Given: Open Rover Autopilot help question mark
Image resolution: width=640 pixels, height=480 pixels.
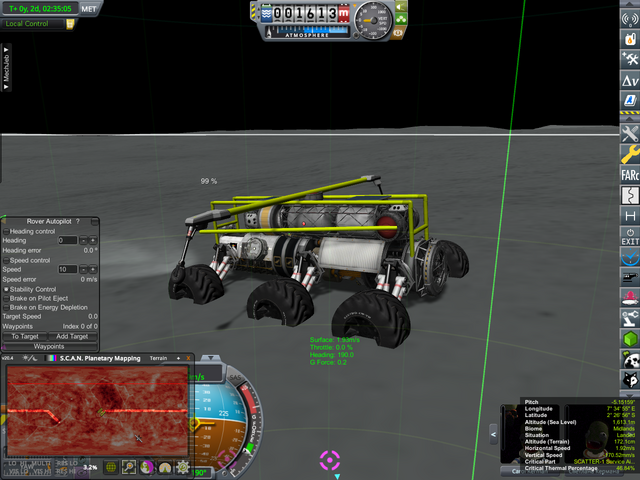Looking at the screenshot, I should [x=78, y=221].
